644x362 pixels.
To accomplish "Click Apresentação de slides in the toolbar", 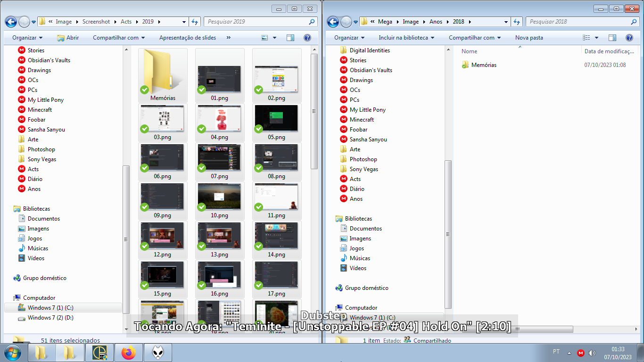I will [x=187, y=38].
